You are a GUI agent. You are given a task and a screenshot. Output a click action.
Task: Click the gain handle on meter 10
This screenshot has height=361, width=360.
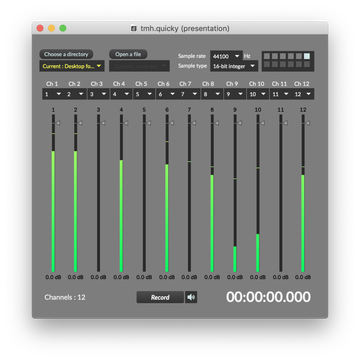263,123
